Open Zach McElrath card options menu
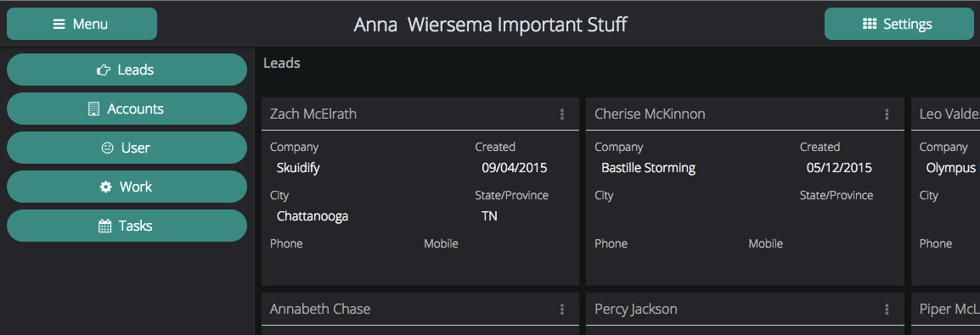Image resolution: width=980 pixels, height=335 pixels. [562, 114]
